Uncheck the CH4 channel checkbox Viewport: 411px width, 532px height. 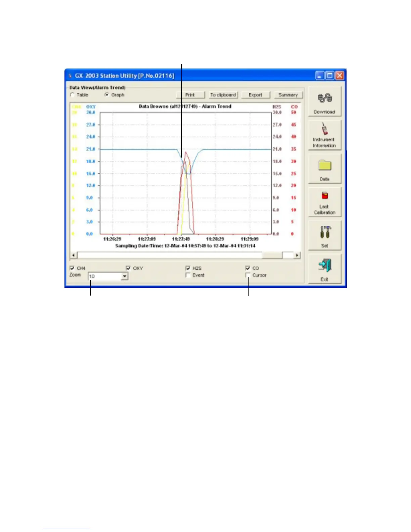pos(72,268)
